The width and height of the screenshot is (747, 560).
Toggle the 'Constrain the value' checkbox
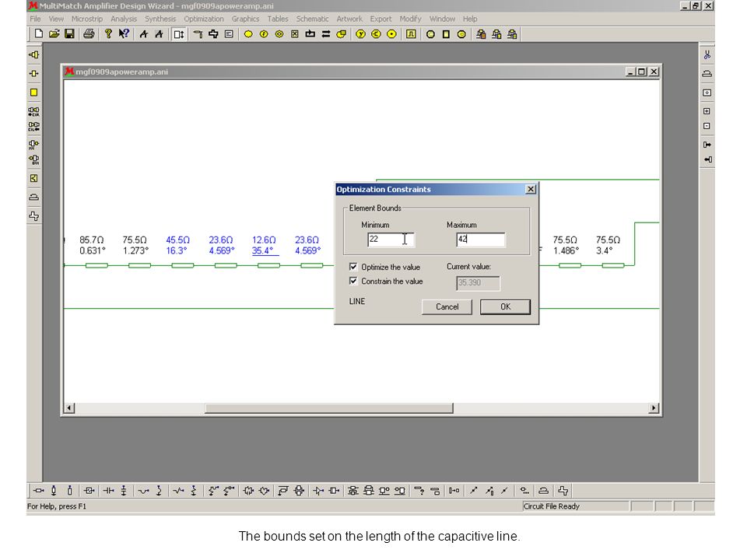[353, 281]
